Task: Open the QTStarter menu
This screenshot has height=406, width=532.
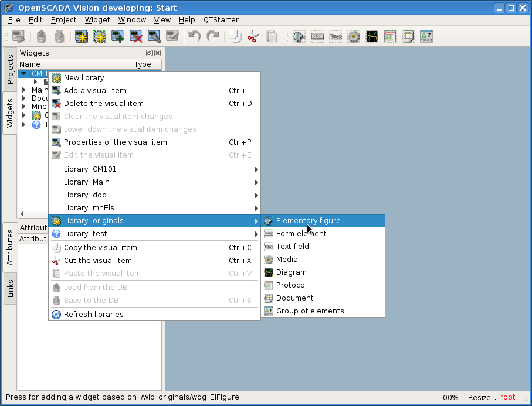Action: (221, 20)
